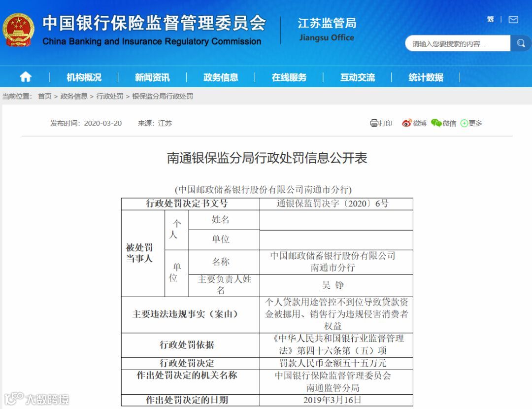This screenshot has width=532, height=409.
Task: Open the mail envelope icon
Action: [513, 19]
